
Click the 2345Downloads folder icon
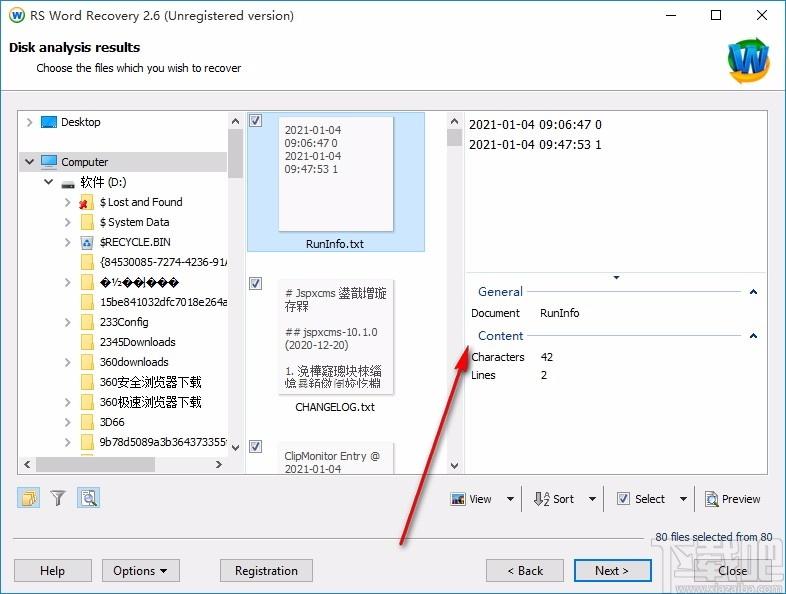[x=87, y=342]
